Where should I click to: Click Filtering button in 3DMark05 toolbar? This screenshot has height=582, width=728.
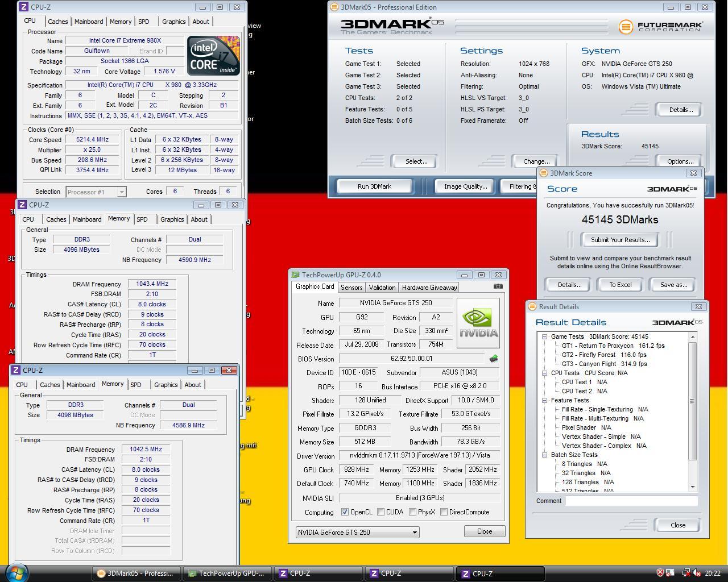[x=519, y=186]
